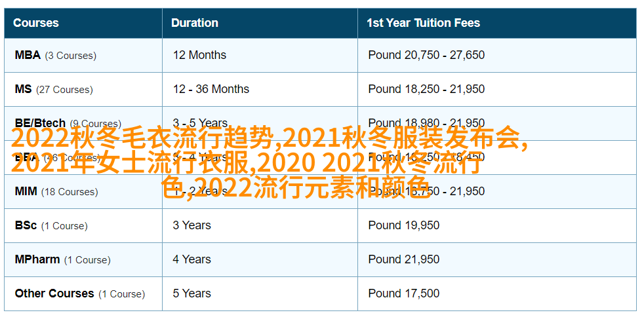Click the orange Chinese overlay caption text

point(270,163)
